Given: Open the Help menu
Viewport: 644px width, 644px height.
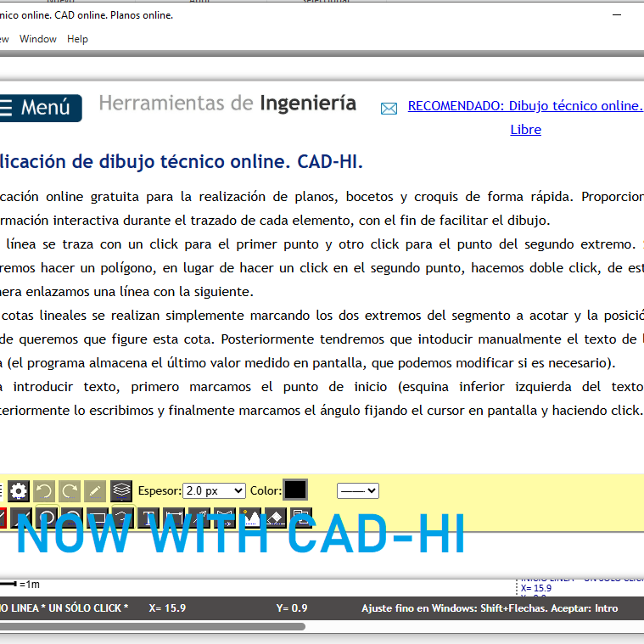Looking at the screenshot, I should click(77, 39).
